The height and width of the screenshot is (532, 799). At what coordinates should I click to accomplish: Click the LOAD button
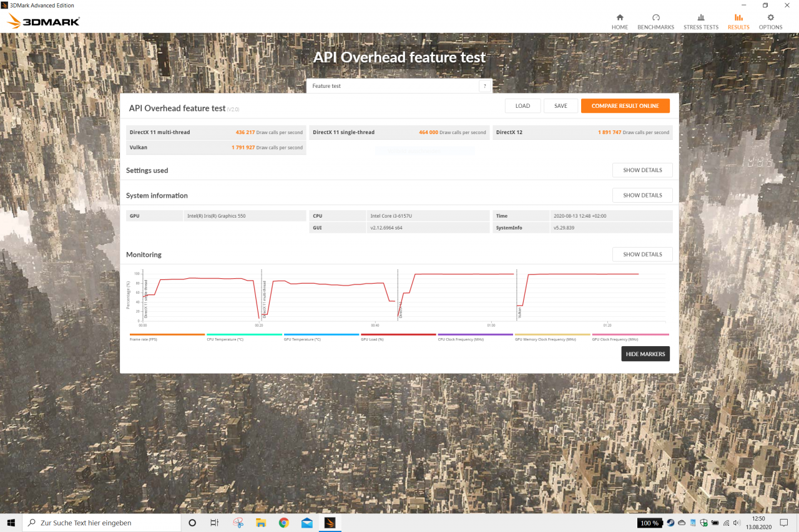(522, 106)
